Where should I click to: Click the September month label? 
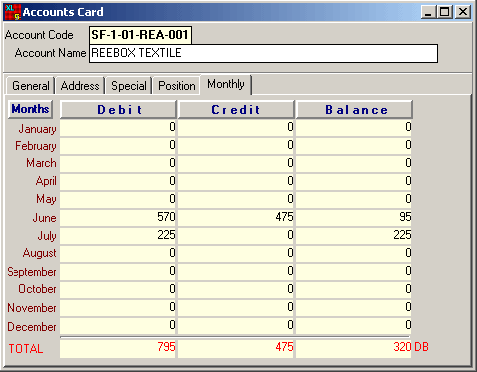pyautogui.click(x=32, y=272)
